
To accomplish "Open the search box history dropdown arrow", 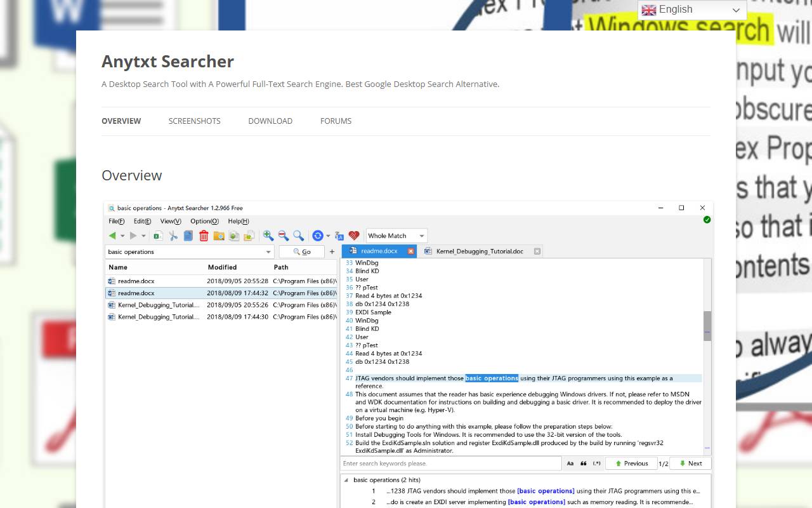I will point(268,252).
